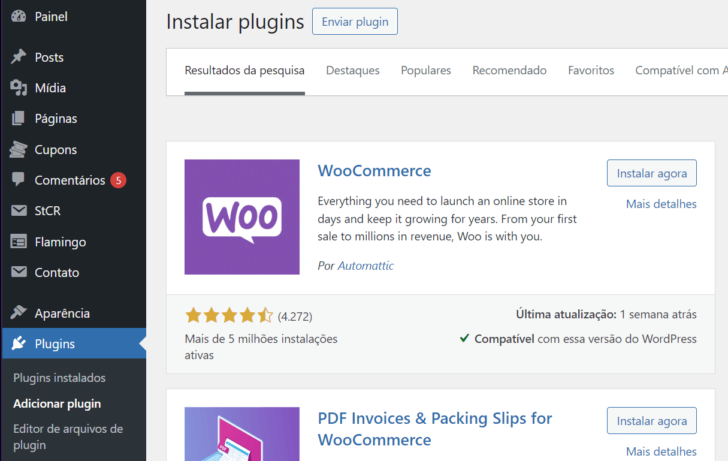Click the Mídia media icon
Viewport: 728px width, 461px height.
point(19,87)
